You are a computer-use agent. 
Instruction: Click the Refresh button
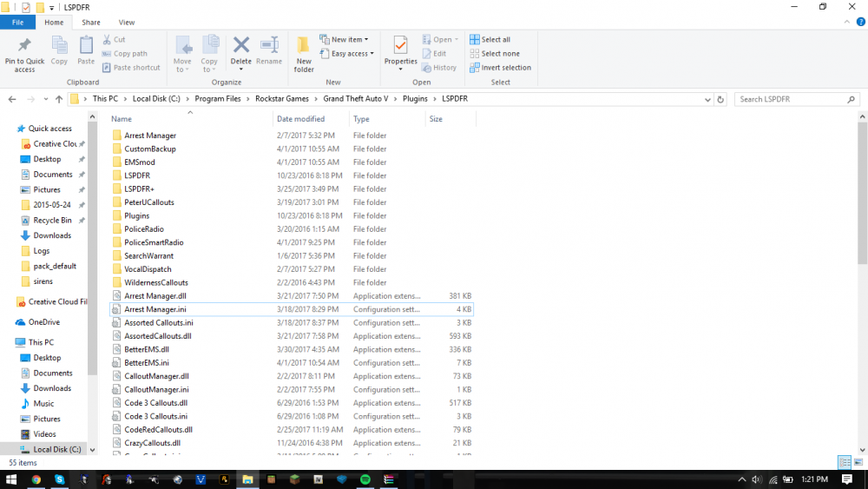click(x=720, y=100)
